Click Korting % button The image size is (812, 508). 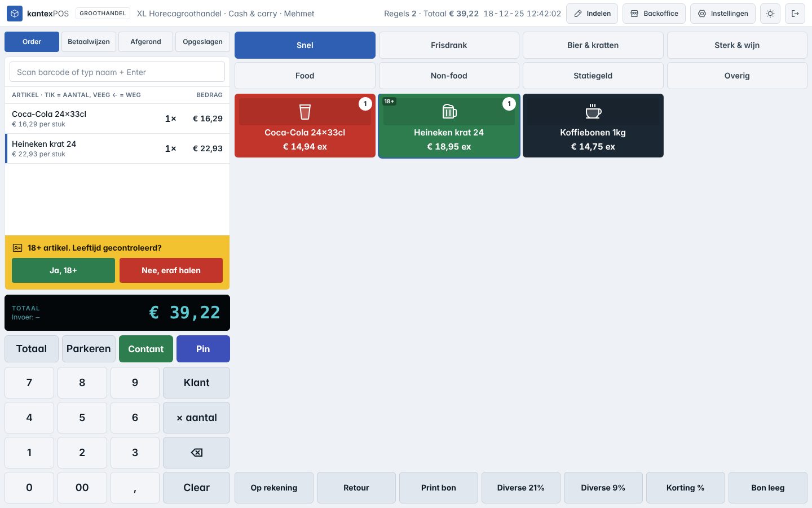coord(686,488)
